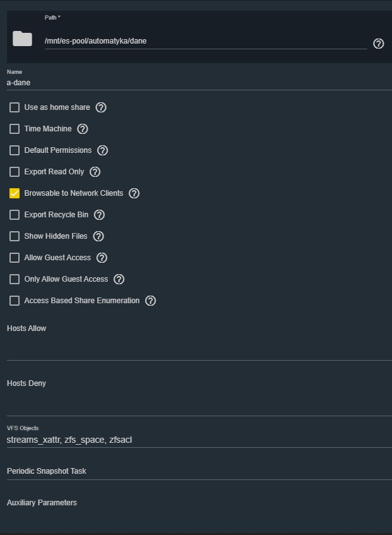This screenshot has height=535, width=392.
Task: Show Default Permissions help icon
Action: (103, 150)
